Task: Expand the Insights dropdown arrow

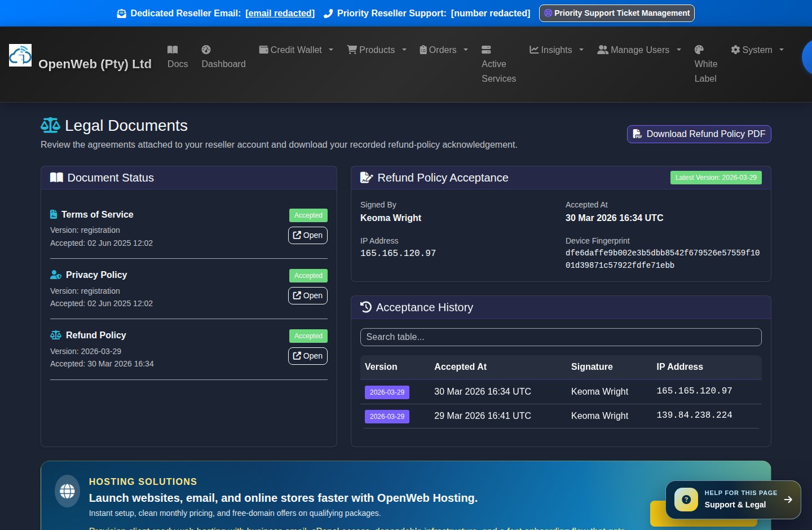Action: pos(581,50)
